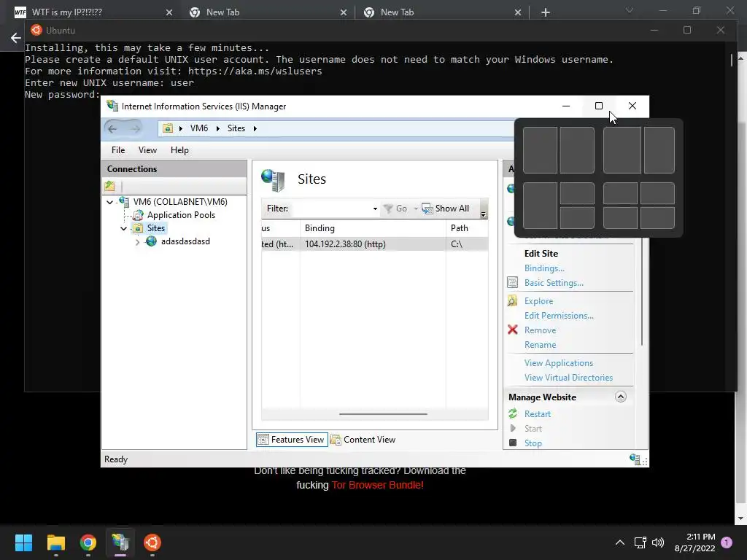Image resolution: width=747 pixels, height=560 pixels.
Task: Expand the adasdasdasd site node
Action: pyautogui.click(x=138, y=242)
